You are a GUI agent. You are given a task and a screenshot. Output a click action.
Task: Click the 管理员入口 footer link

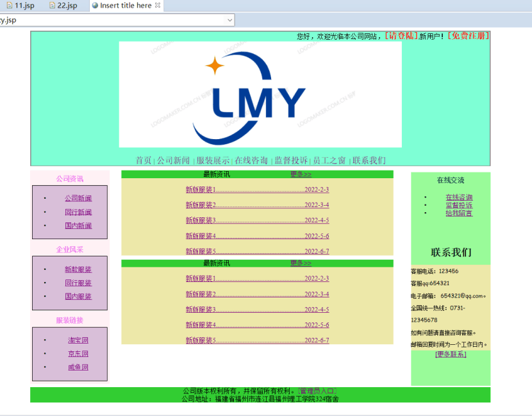[x=317, y=391]
